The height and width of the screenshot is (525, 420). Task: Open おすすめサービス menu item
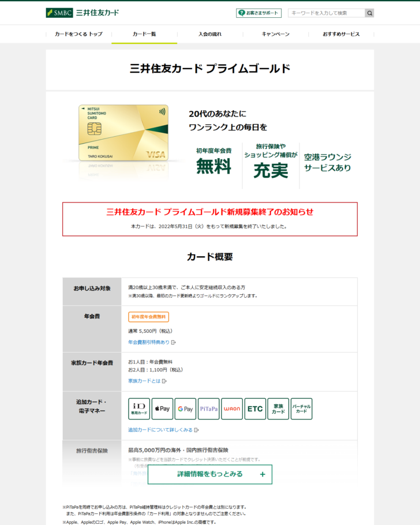pyautogui.click(x=342, y=34)
